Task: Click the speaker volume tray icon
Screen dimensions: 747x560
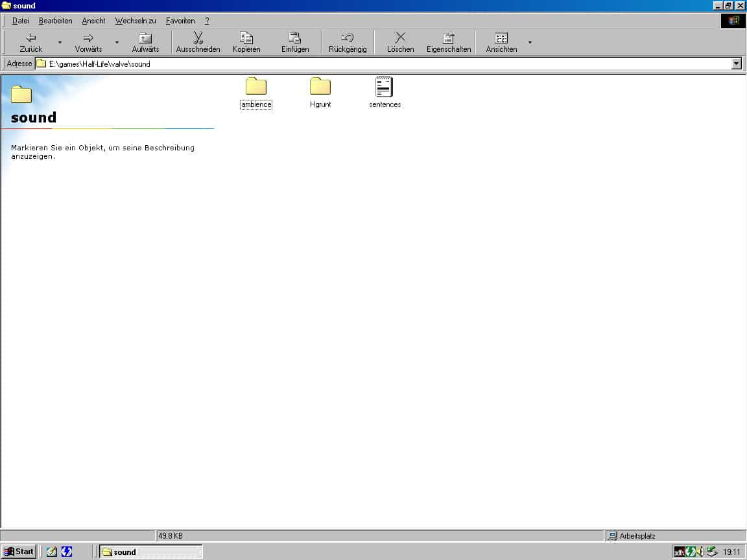Action: [x=700, y=552]
